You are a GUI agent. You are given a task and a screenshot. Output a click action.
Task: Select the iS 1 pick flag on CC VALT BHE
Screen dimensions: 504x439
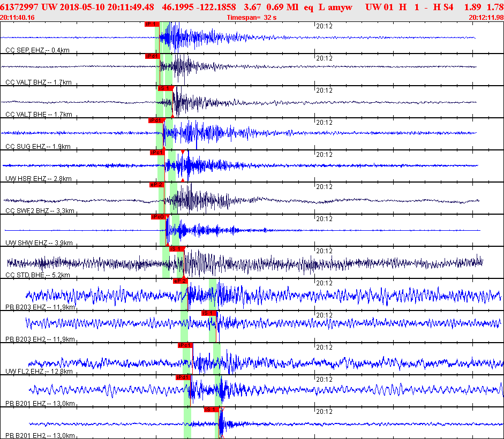(165, 88)
